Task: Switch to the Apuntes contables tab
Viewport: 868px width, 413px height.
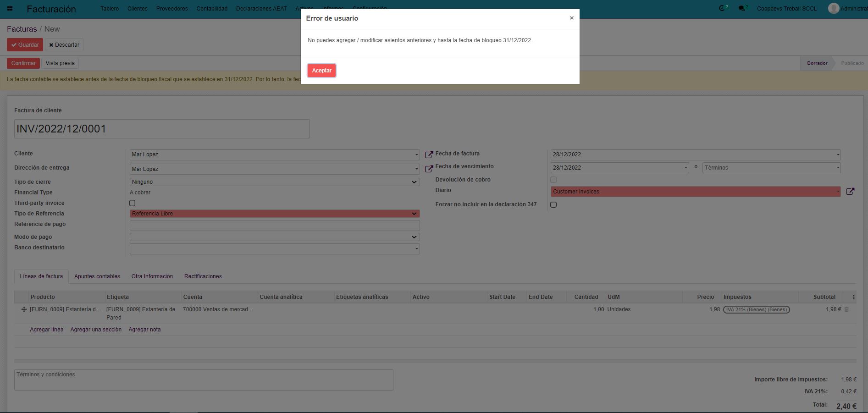Action: point(97,276)
